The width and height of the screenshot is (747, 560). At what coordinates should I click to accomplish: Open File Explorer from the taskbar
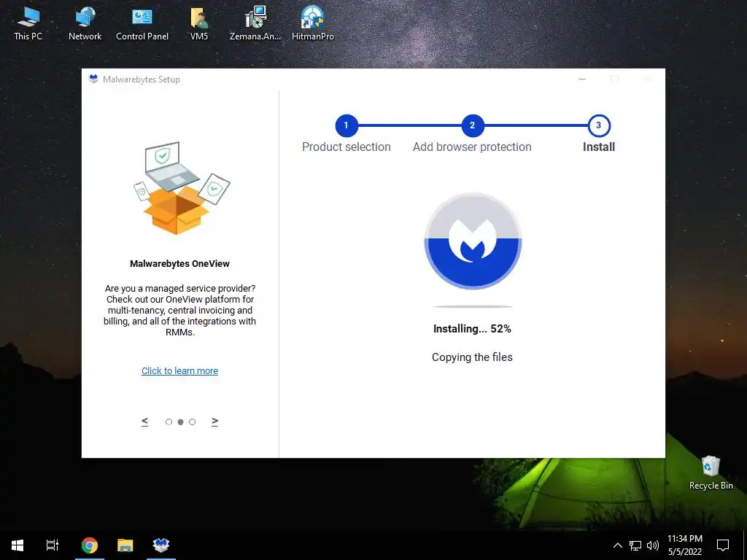tap(125, 545)
